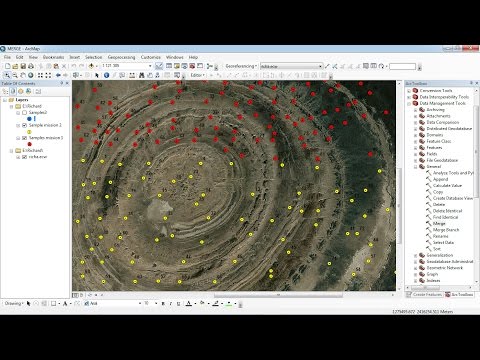
Task: Open the Editor toolbar icon
Action: (159, 66)
